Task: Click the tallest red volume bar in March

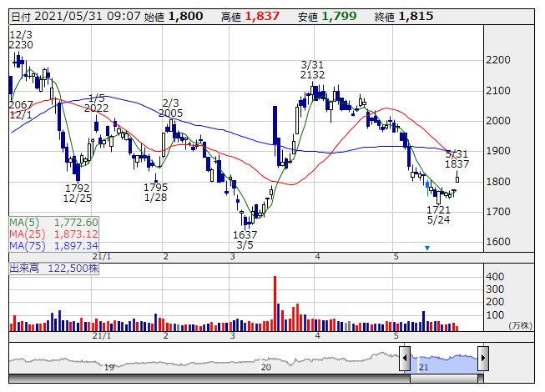Action: 275,304
